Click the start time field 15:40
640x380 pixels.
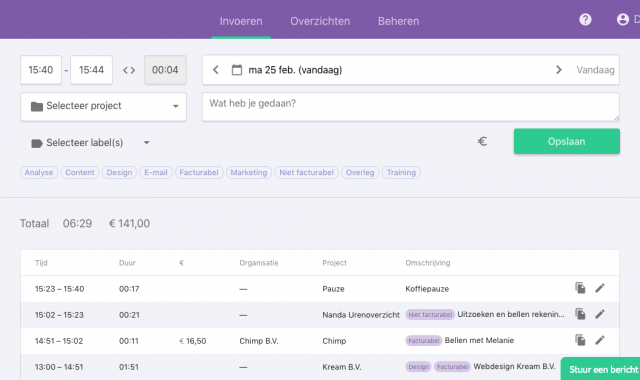click(41, 70)
